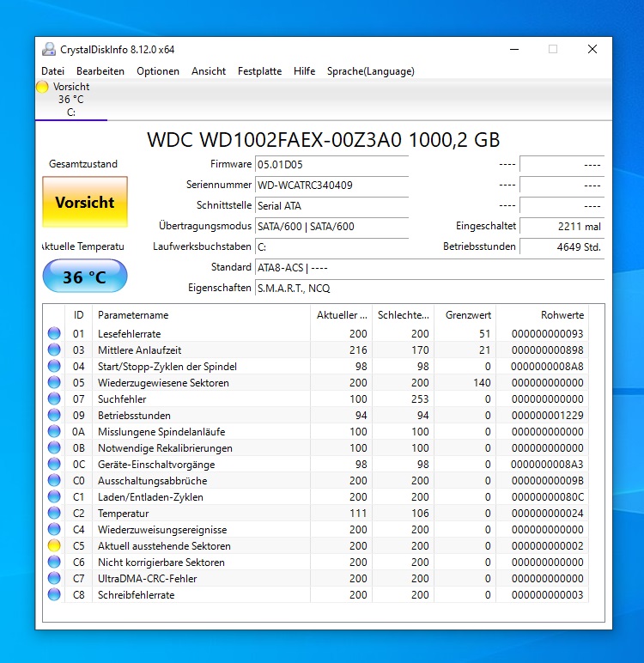Select the Lesefehlerrate parameter name
The width and height of the screenshot is (644, 663).
(130, 334)
